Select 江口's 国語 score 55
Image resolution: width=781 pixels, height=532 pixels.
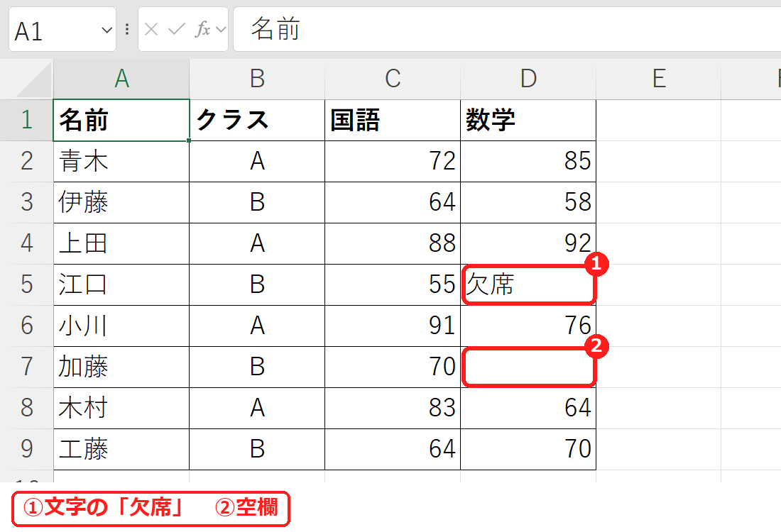coord(393,284)
